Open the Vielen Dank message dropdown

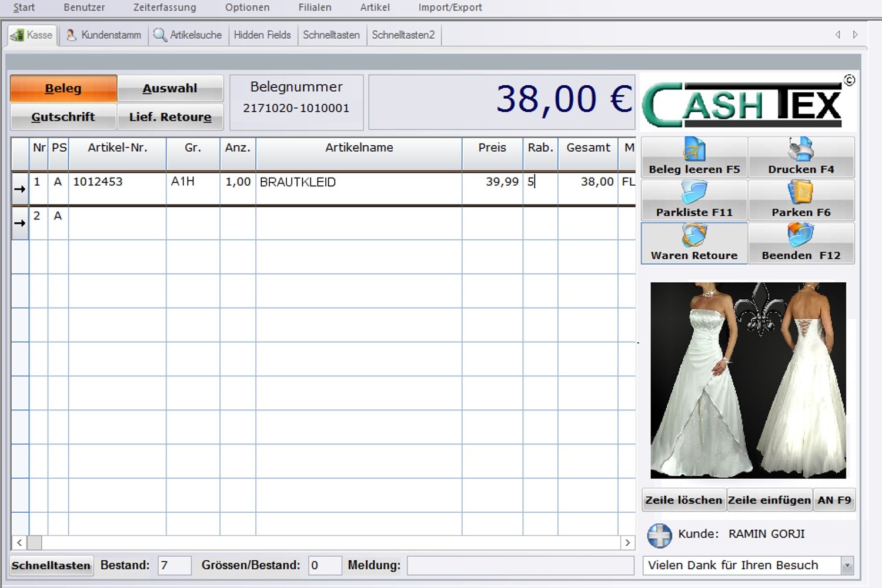pos(847,566)
